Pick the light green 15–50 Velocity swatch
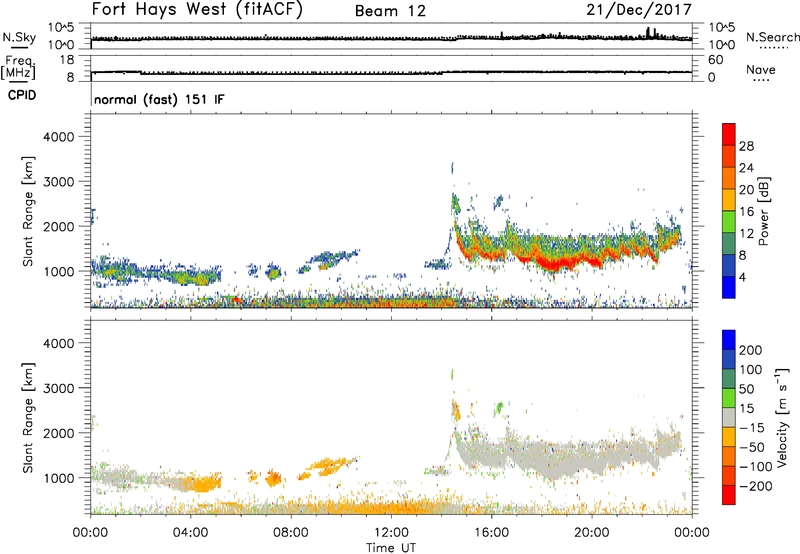800x554 pixels. [x=729, y=398]
